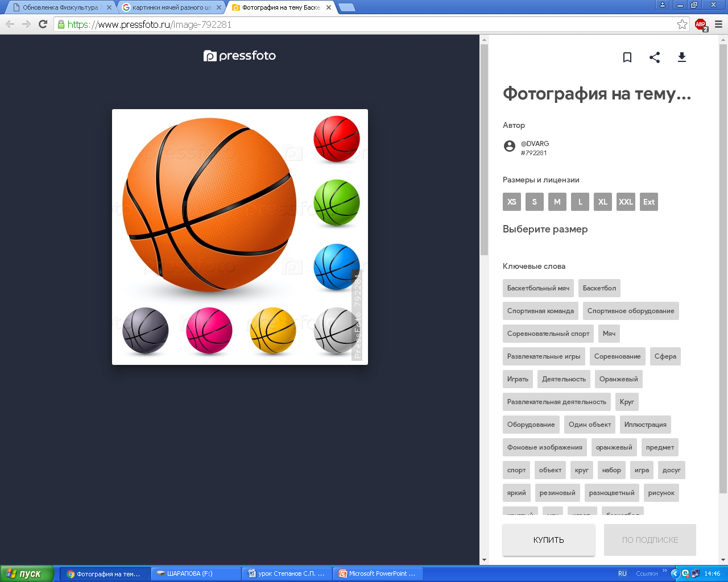728x582 pixels.
Task: Click the download icon above the photo title
Action: [x=682, y=57]
